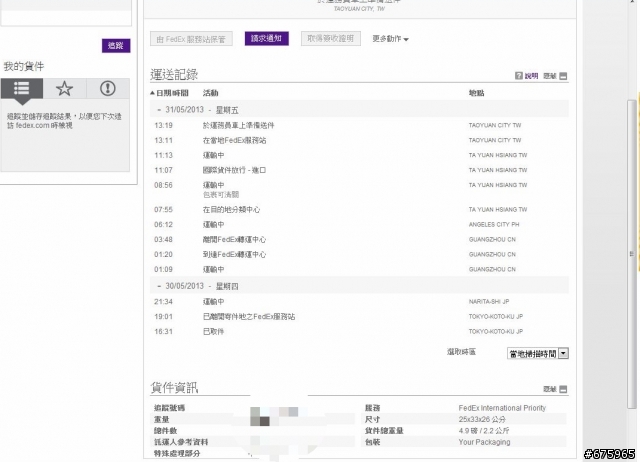Select the 13:11 在當地FedEx服務站 row
The image size is (640, 462).
pos(359,140)
